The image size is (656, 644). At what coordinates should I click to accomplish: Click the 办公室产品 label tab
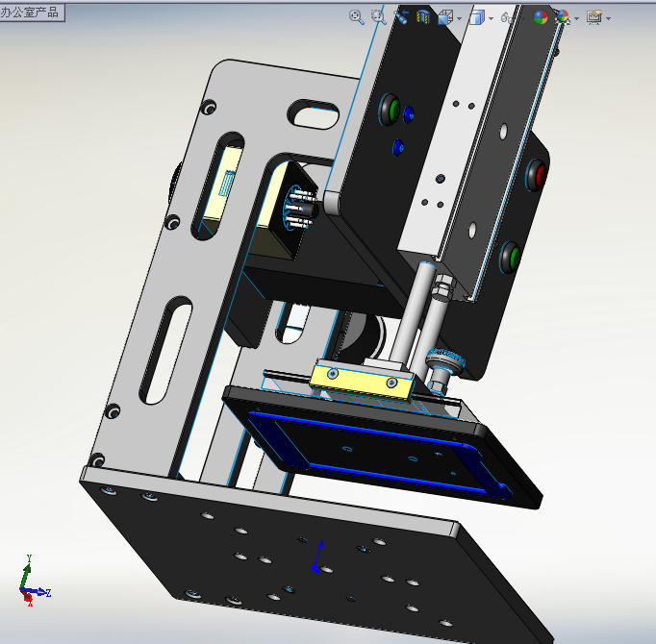pos(32,12)
